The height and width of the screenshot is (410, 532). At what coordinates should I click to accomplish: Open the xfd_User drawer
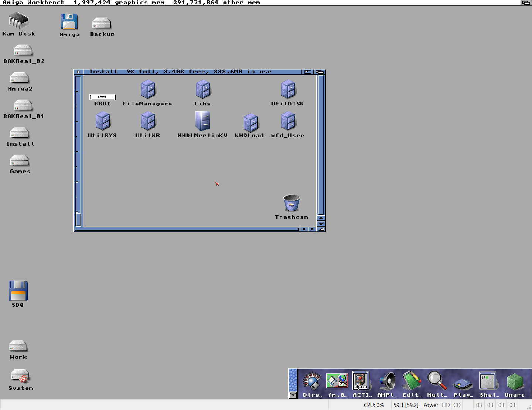pyautogui.click(x=289, y=121)
